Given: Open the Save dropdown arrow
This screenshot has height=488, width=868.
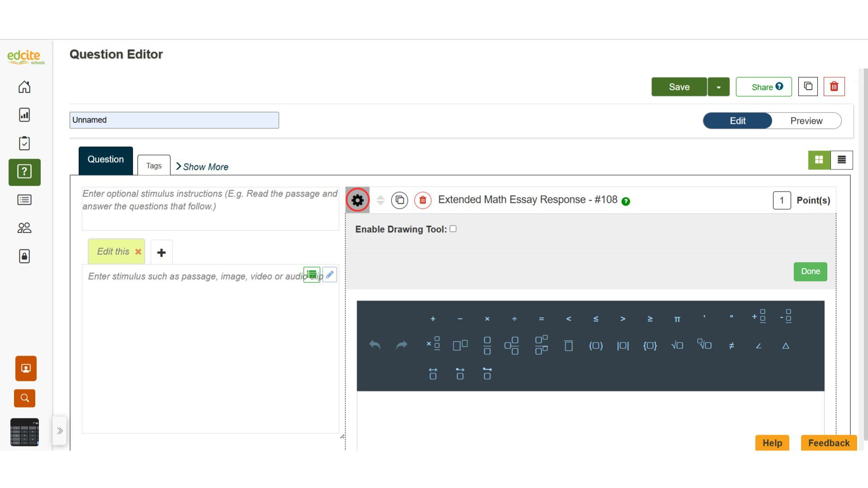Looking at the screenshot, I should (x=718, y=87).
